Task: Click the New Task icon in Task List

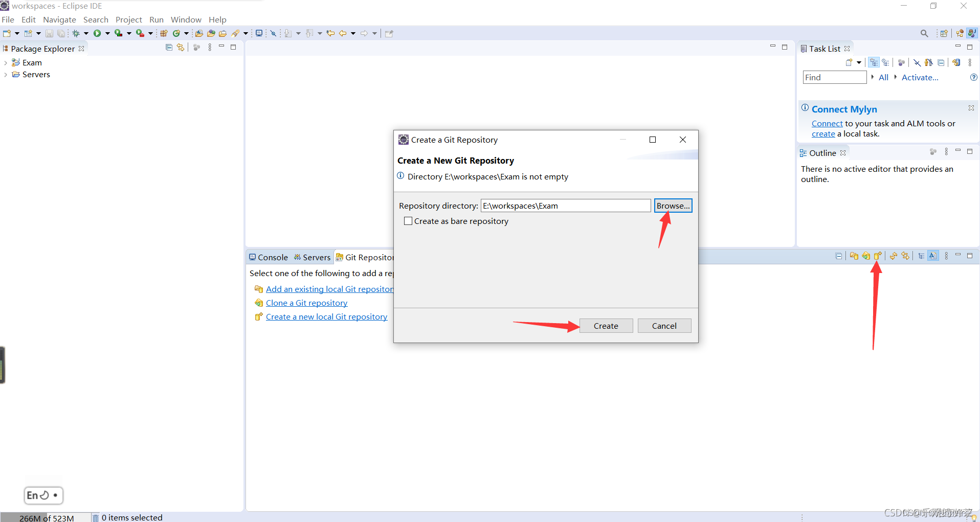Action: pos(849,62)
